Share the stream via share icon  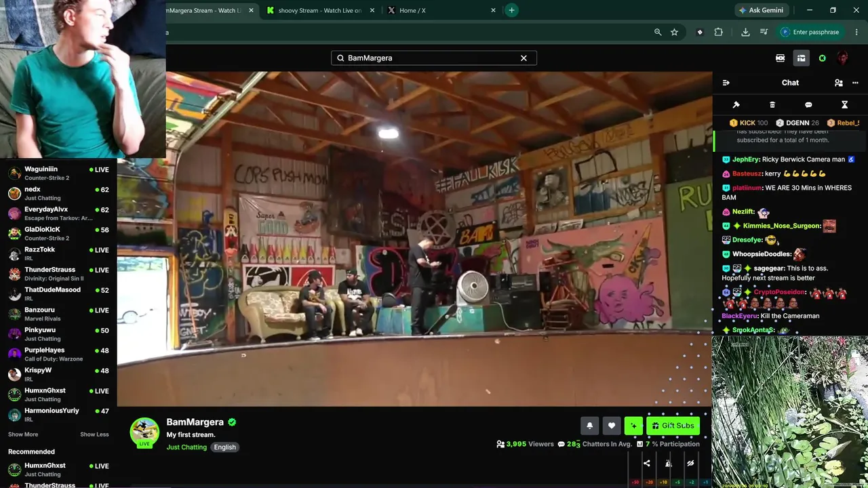[646, 464]
